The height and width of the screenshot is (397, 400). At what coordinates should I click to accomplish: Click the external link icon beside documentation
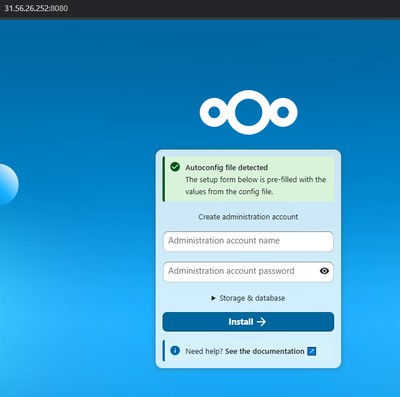tap(312, 351)
